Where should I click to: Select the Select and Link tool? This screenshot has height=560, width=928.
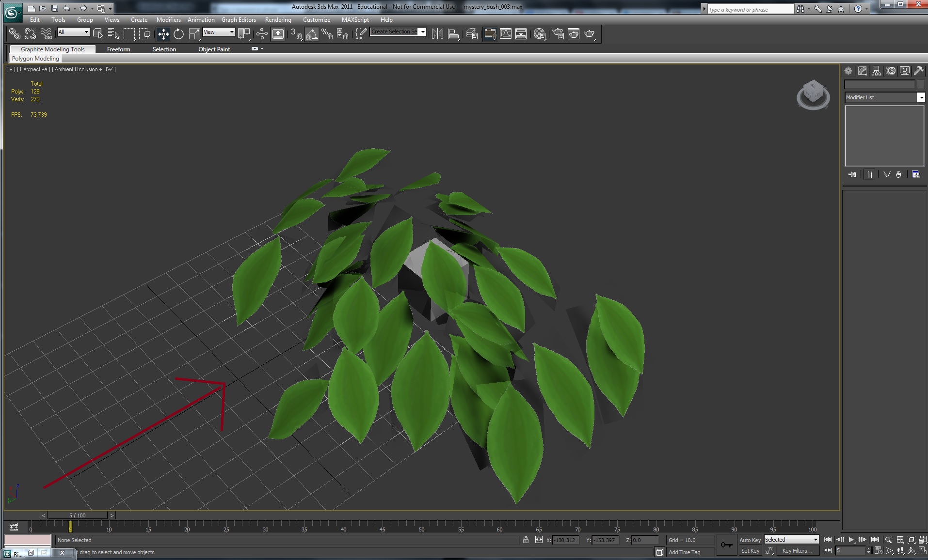coord(15,33)
